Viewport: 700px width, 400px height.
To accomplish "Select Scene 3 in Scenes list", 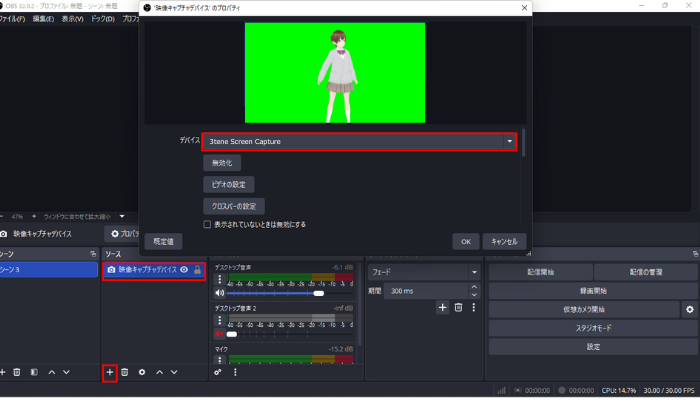I will coord(48,270).
